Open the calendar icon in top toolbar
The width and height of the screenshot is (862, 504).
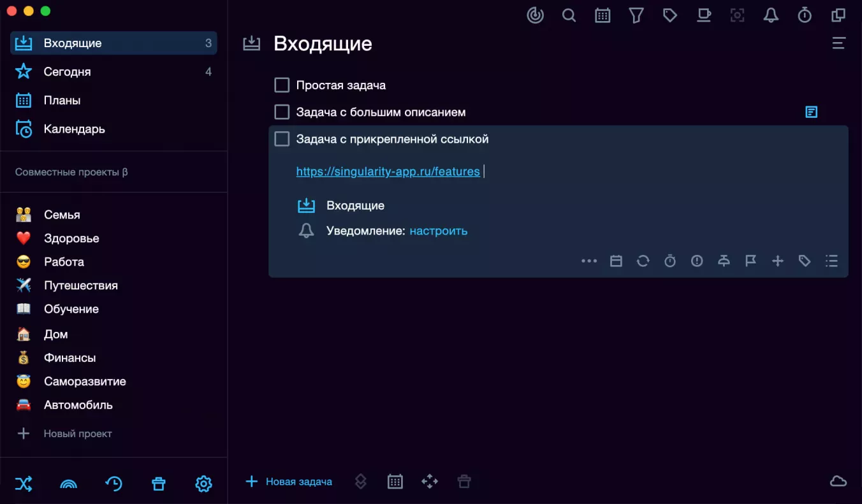(603, 15)
